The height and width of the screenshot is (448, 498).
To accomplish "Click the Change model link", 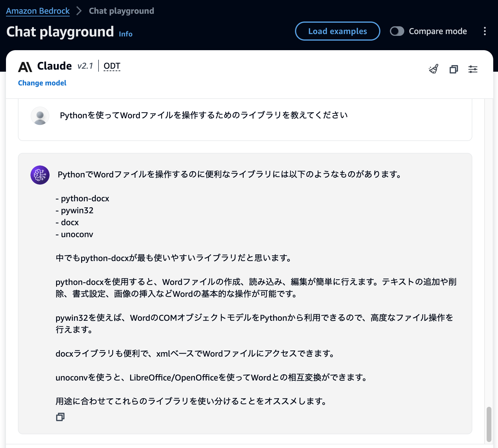I will 42,83.
